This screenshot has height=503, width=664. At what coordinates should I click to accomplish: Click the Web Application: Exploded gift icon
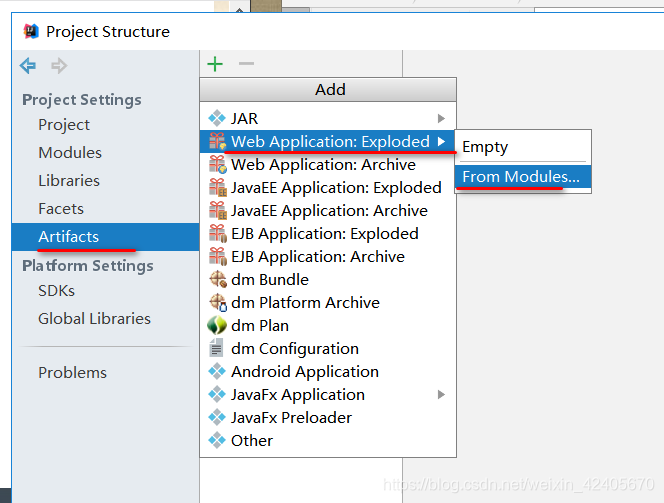(x=218, y=141)
